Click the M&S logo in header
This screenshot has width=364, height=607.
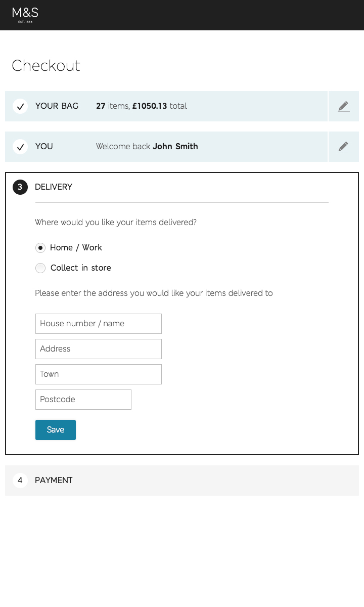point(25,15)
